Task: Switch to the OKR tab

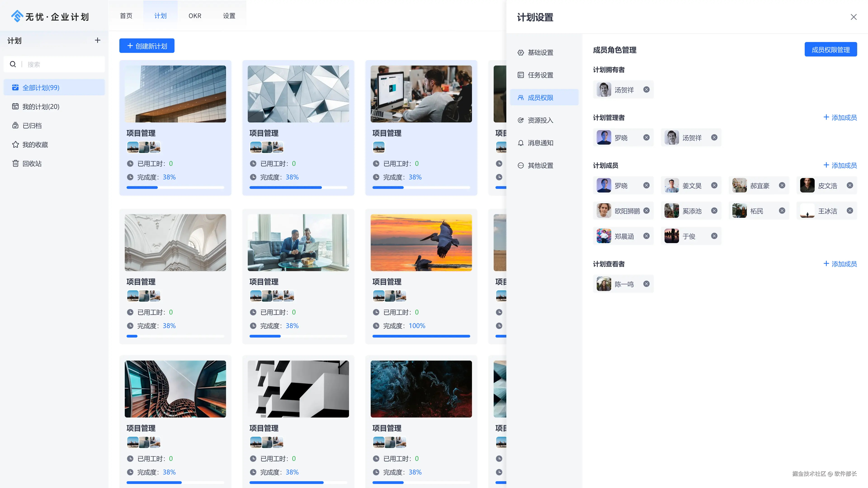Action: [x=195, y=16]
